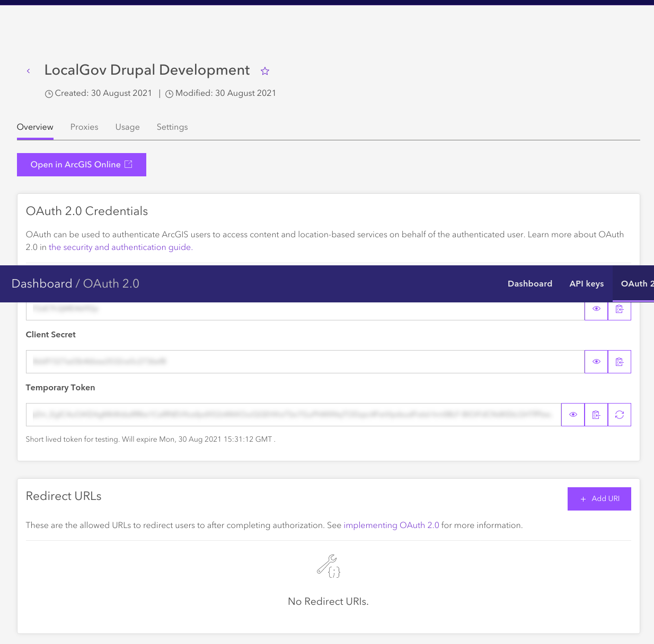
Task: Go to API keys in the navbar
Action: [586, 283]
